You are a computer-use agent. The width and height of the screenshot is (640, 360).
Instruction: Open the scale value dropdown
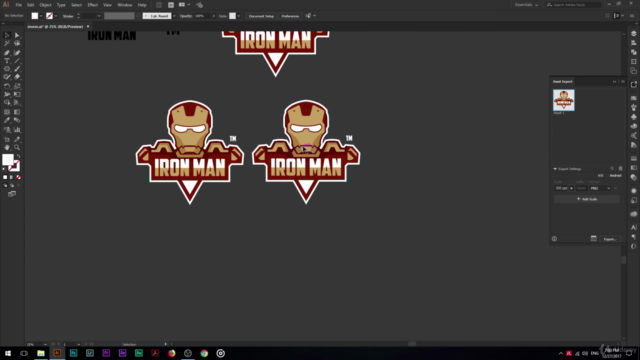pyautogui.click(x=571, y=188)
